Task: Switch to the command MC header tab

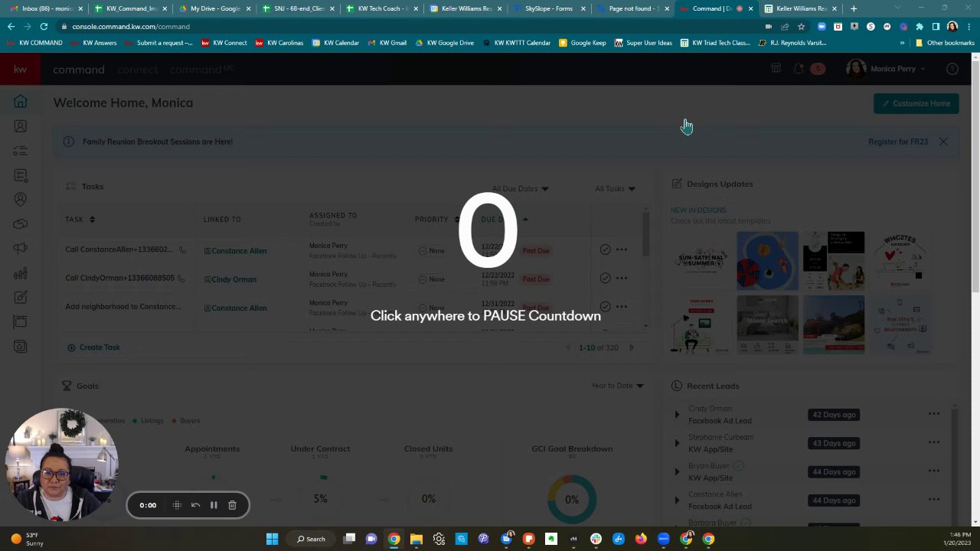Action: click(201, 70)
